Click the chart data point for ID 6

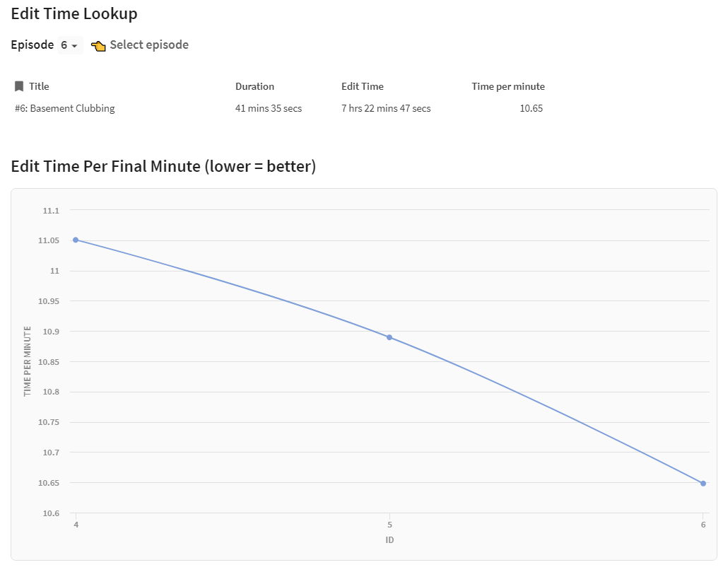(703, 484)
